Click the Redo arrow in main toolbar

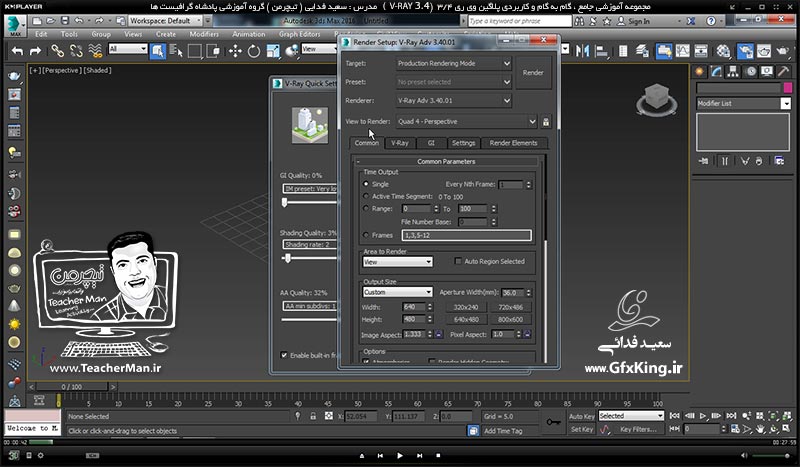[35, 51]
